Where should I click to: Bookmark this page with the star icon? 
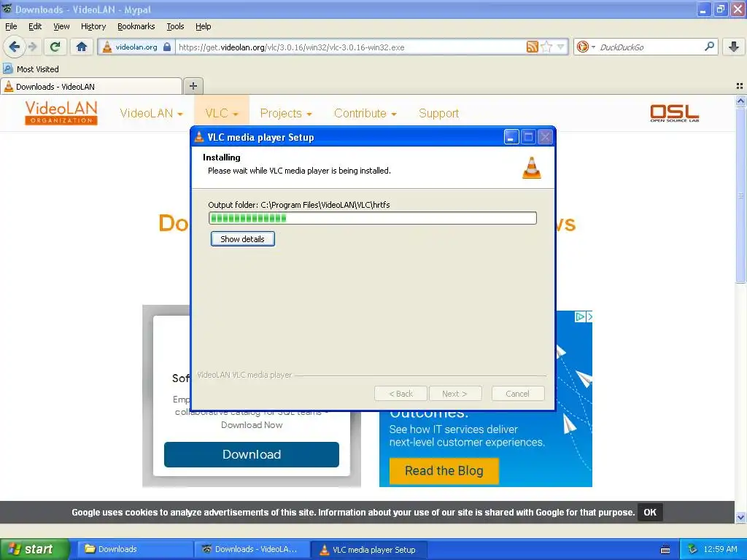pyautogui.click(x=547, y=47)
